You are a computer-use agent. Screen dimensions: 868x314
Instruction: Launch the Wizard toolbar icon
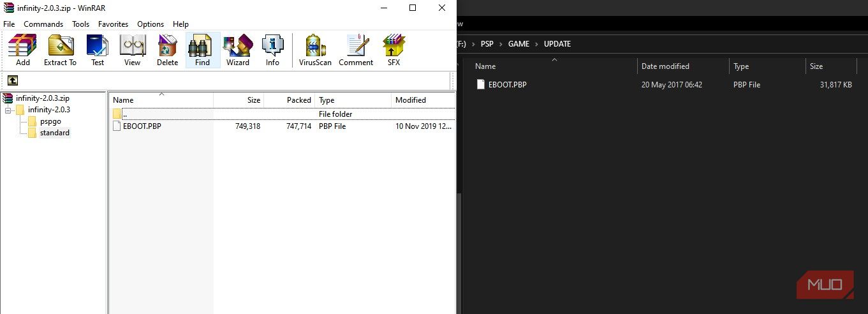pyautogui.click(x=238, y=50)
